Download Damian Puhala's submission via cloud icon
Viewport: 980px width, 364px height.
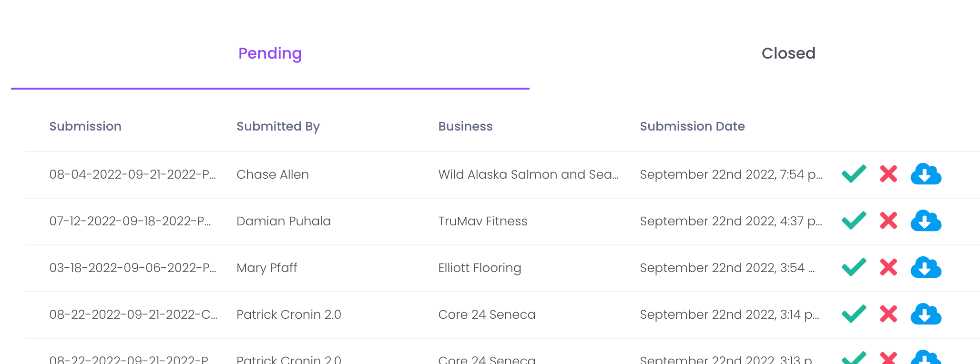click(x=926, y=221)
